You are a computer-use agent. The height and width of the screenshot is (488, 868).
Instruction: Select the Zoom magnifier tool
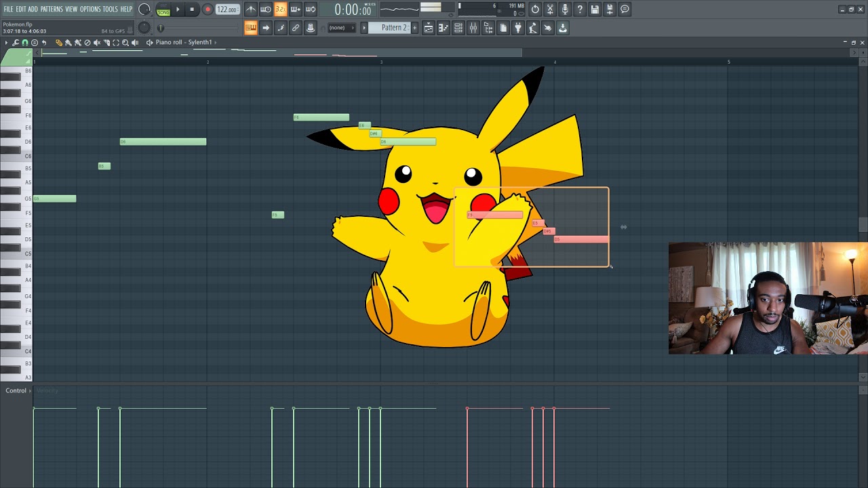[125, 43]
